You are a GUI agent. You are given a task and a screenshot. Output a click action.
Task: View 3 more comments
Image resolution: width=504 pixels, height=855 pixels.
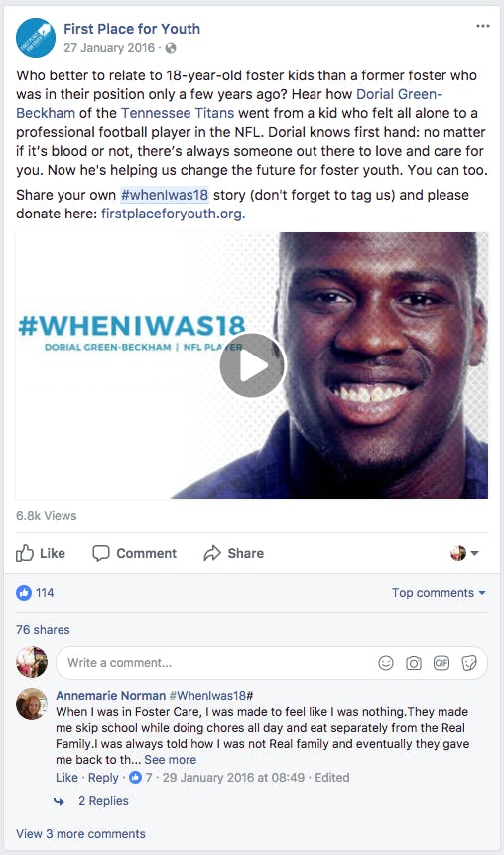coord(80,834)
